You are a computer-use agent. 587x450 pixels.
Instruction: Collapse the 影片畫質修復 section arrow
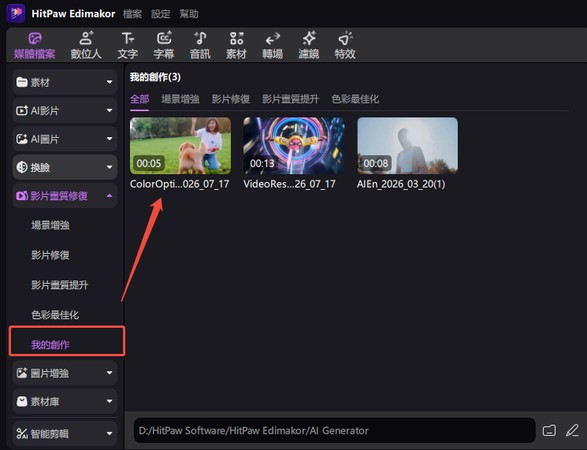(109, 195)
